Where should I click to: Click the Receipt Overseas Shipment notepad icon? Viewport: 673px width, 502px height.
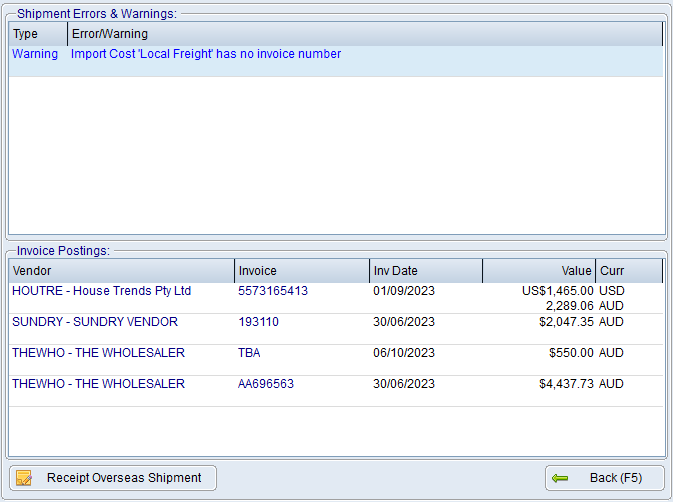(25, 478)
